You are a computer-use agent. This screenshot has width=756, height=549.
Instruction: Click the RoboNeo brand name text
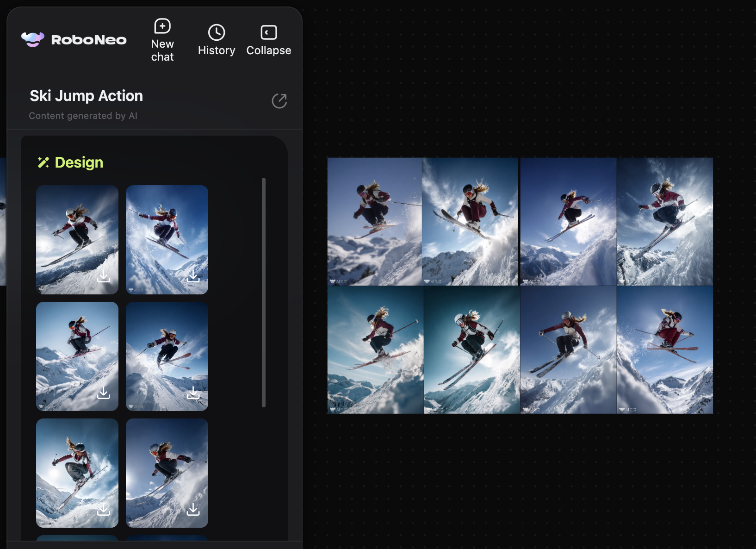pyautogui.click(x=89, y=40)
